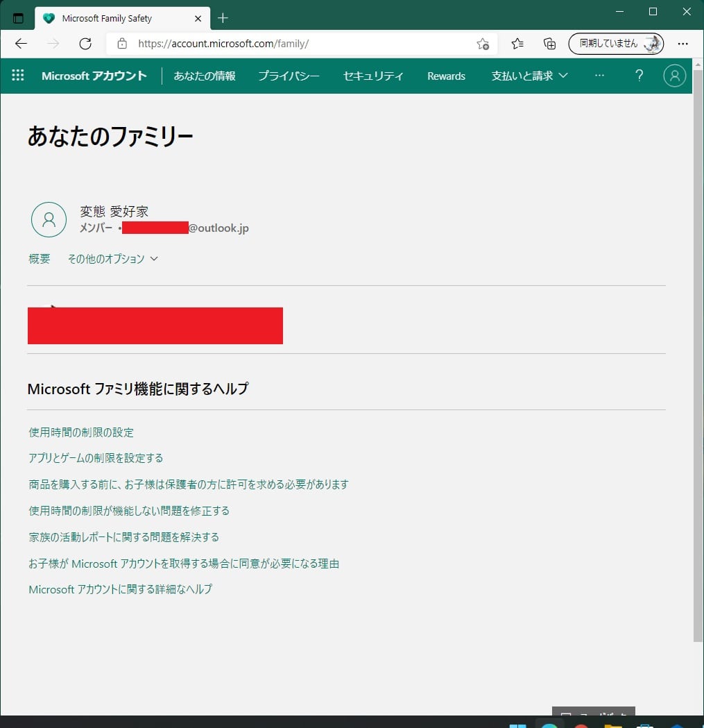Open Microsoft アカウントに関する詳細なヘルプ link
Screen dimensions: 704x728
click(x=121, y=589)
